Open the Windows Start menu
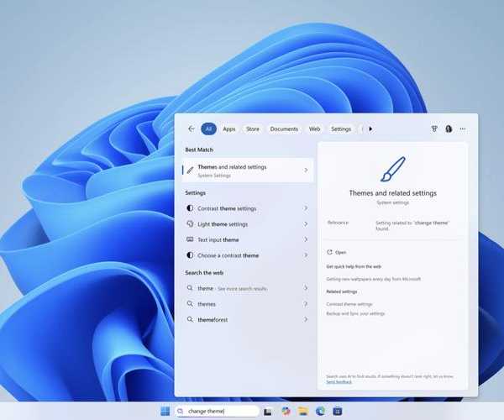 click(165, 411)
